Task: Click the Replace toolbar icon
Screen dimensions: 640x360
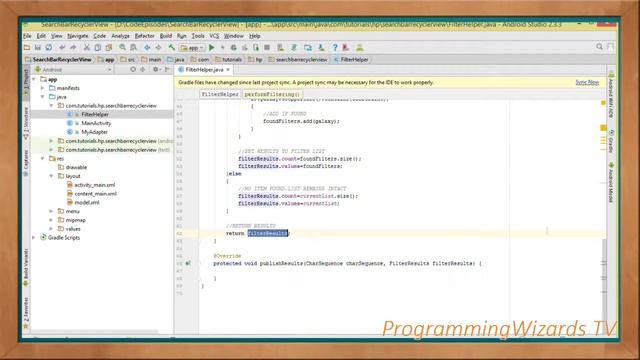Action: [133, 48]
